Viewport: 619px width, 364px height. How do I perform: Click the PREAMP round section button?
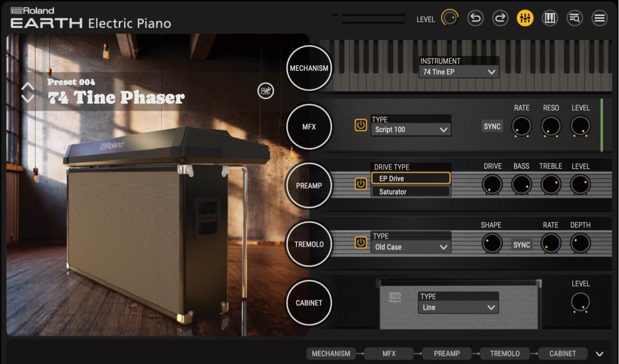[309, 186]
